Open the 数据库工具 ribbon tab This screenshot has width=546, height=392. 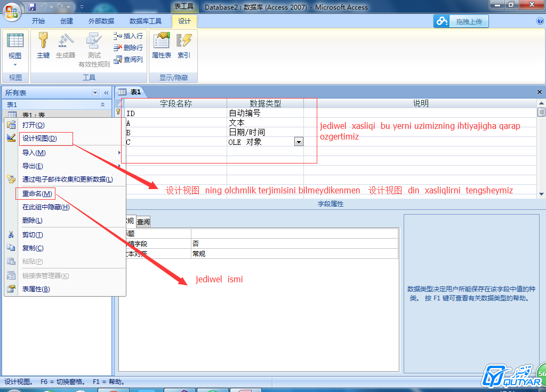(x=146, y=21)
